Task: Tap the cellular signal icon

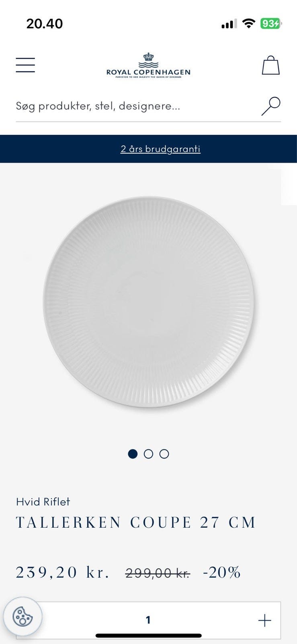Action: (x=229, y=24)
